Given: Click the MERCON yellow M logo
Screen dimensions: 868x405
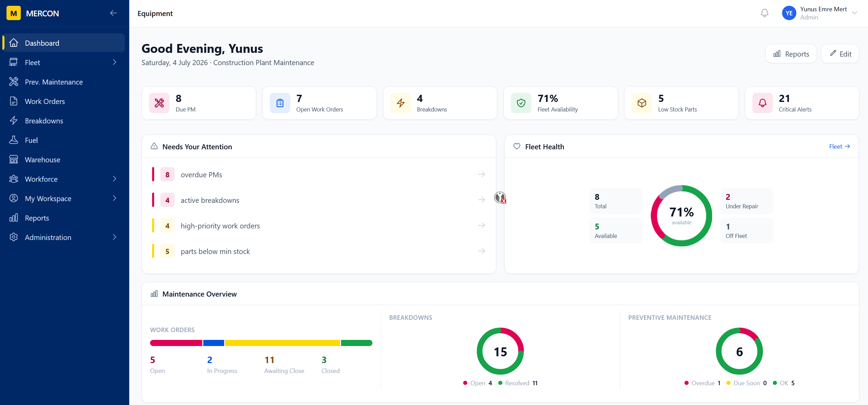Looking at the screenshot, I should (x=14, y=13).
